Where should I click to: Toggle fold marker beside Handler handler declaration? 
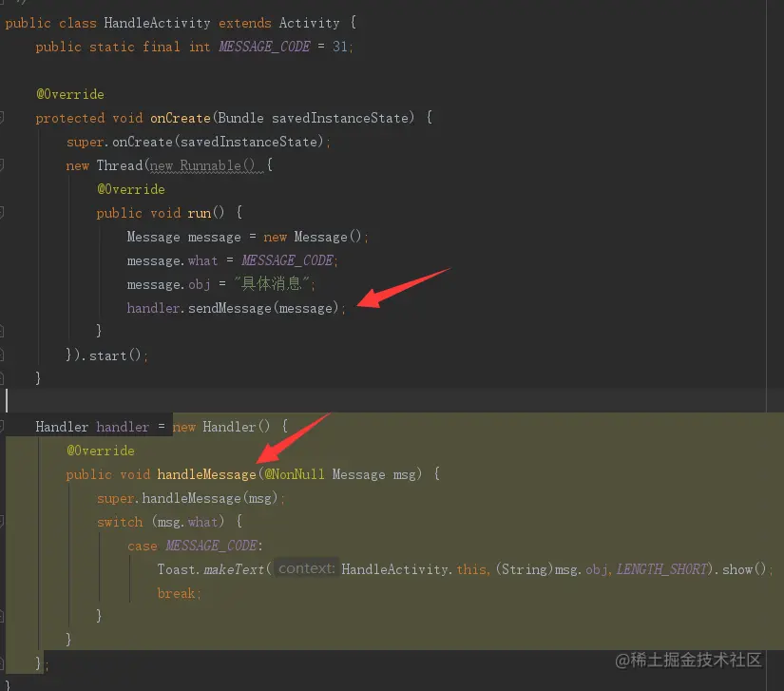click(2, 427)
